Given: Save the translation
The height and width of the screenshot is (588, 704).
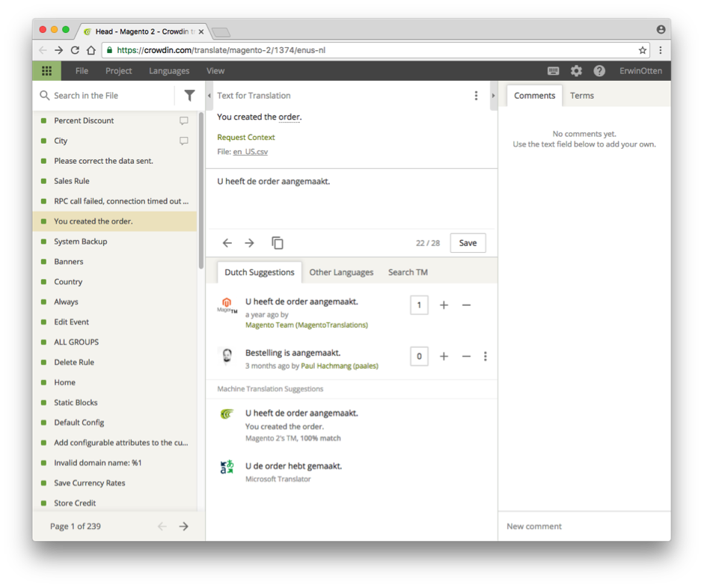Looking at the screenshot, I should (x=468, y=243).
